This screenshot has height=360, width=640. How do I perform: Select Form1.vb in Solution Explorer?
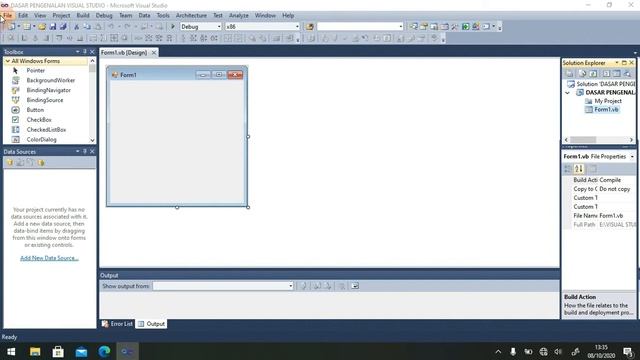tap(606, 109)
